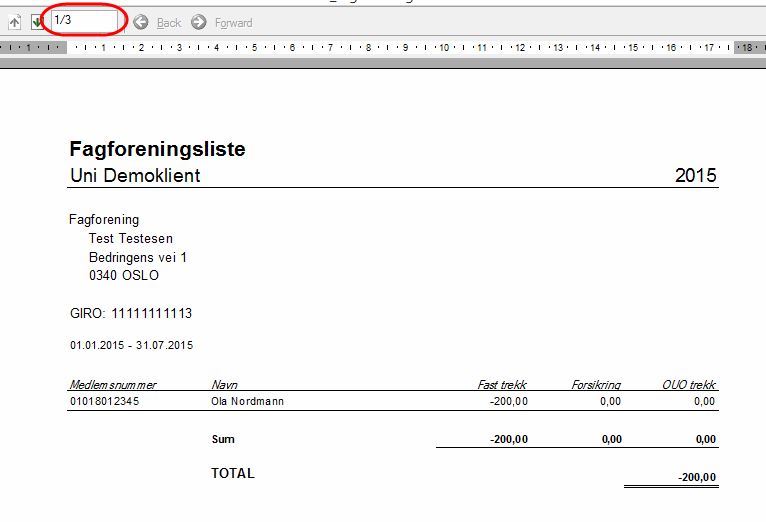Viewport: 766px width, 522px height.
Task: Click the page number field showing 1/3
Action: [x=85, y=21]
